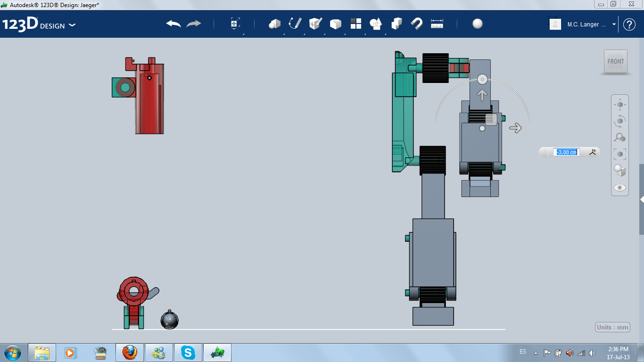Screen dimensions: 644x362
Task: Select the red cylinder part at top left
Action: point(149,99)
